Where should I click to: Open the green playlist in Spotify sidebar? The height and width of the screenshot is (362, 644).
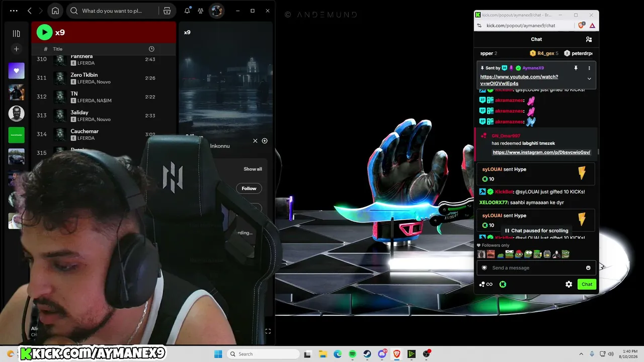[x=16, y=135]
